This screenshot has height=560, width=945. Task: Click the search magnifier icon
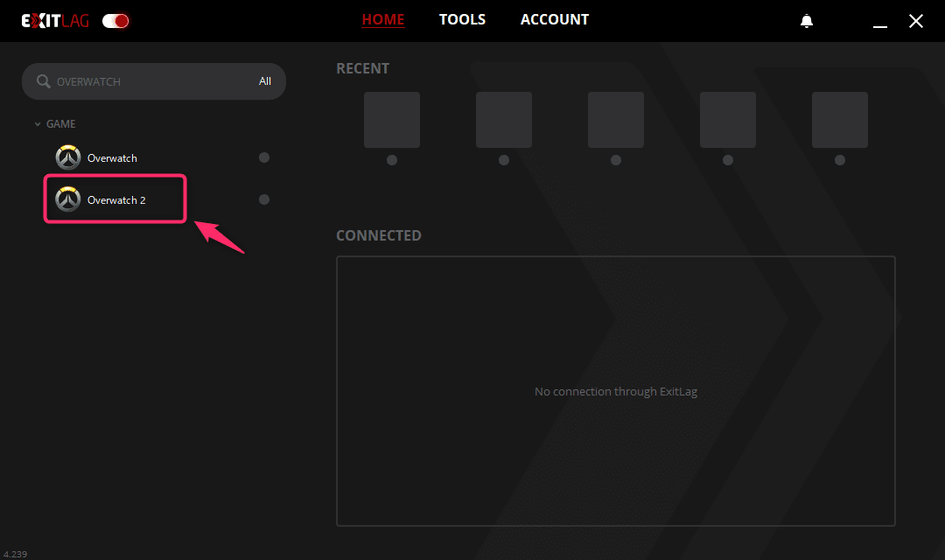(x=44, y=80)
